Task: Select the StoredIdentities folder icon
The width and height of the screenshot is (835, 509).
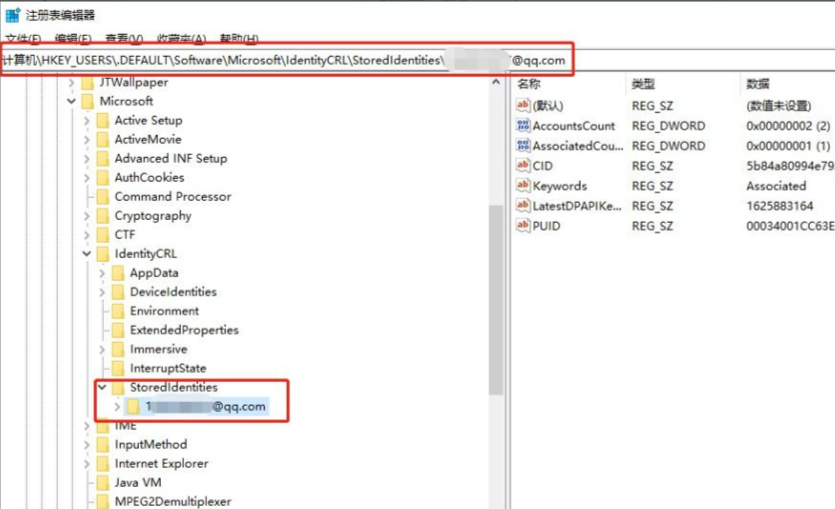Action: click(118, 388)
